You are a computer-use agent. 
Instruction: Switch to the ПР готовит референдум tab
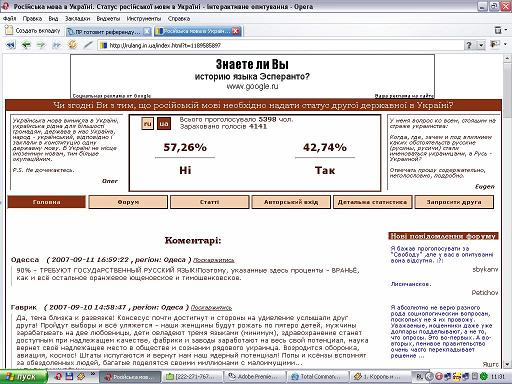(108, 32)
